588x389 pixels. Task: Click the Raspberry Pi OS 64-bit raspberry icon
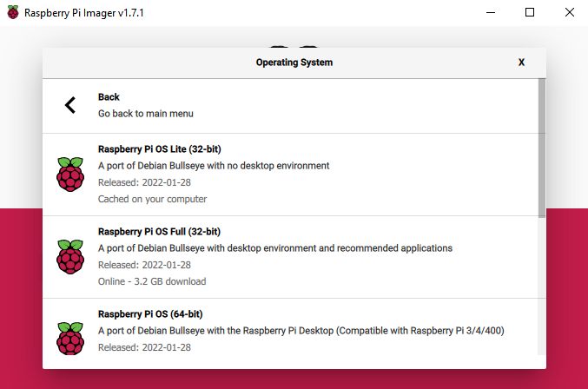pyautogui.click(x=70, y=338)
